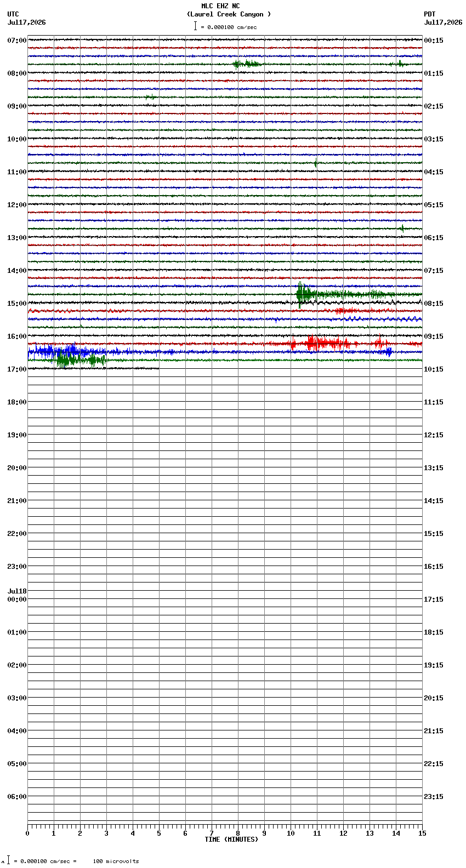Click the station title 'MLC EHZ NC'

point(220,6)
